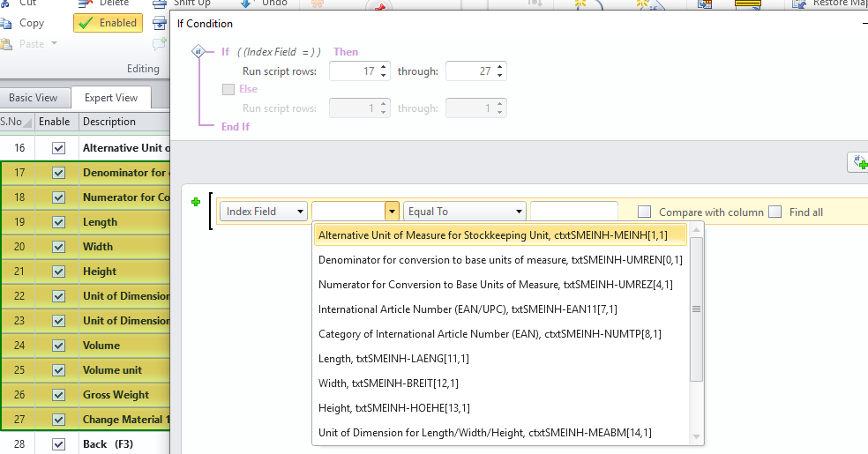Decrease through row 27 spinner
This screenshot has height=454, width=868.
[x=499, y=75]
